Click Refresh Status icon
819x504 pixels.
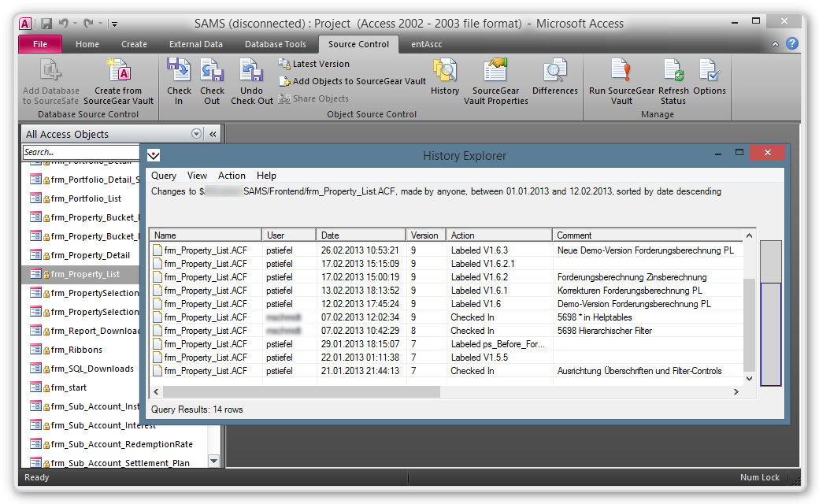pos(673,70)
